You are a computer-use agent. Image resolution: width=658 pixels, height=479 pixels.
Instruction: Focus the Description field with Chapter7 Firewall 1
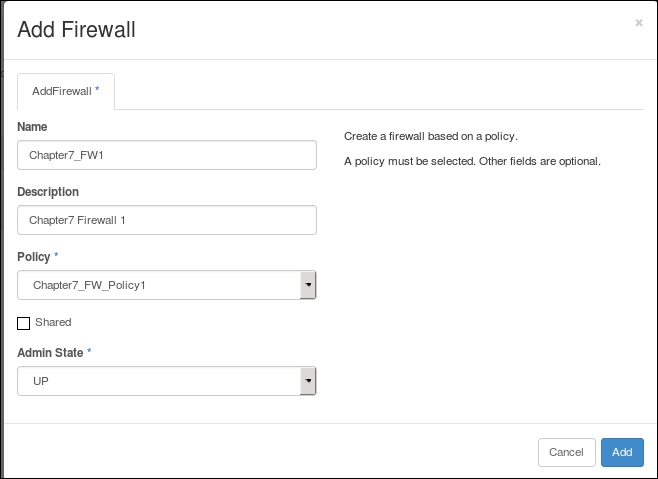(x=167, y=220)
